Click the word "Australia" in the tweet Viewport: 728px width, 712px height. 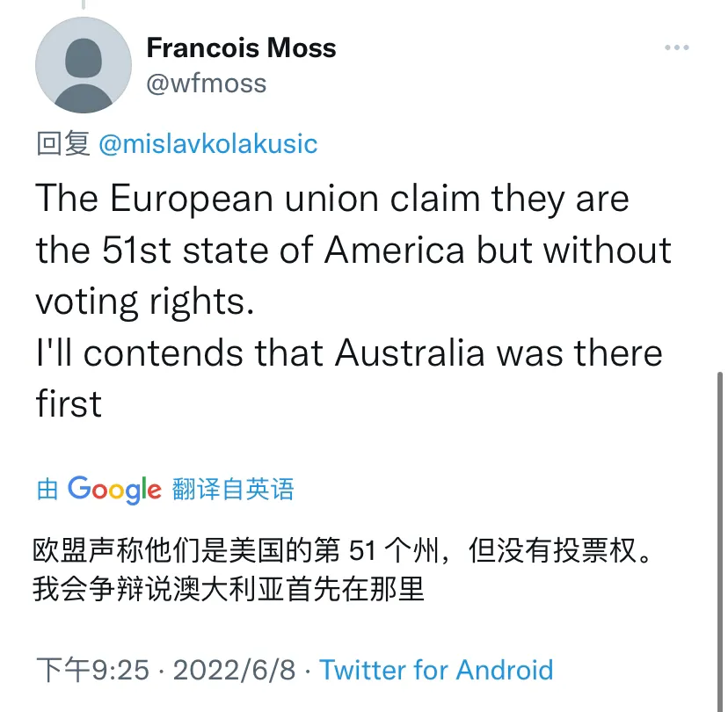pyautogui.click(x=411, y=352)
